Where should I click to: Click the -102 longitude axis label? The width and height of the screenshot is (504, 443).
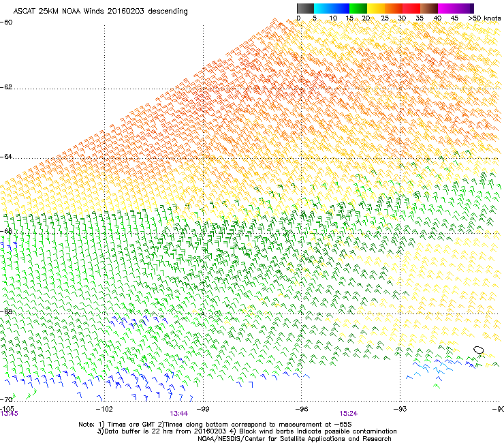tap(104, 409)
